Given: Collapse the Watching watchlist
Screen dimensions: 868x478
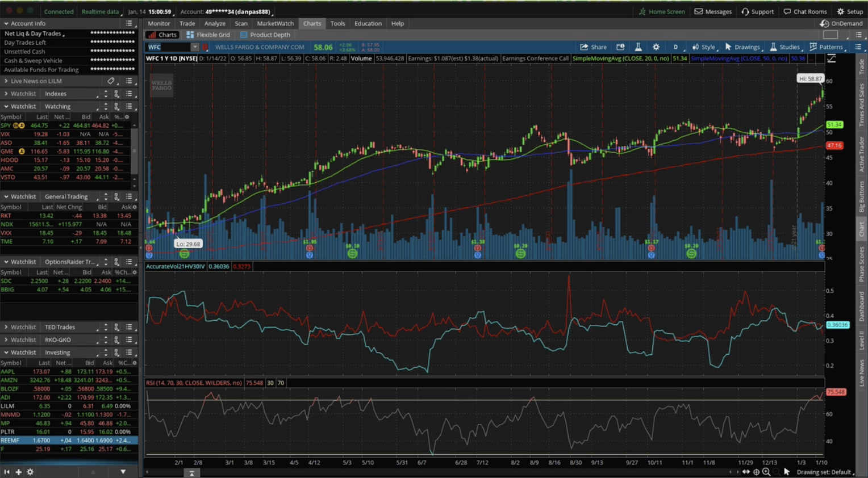Looking at the screenshot, I should (x=6, y=106).
